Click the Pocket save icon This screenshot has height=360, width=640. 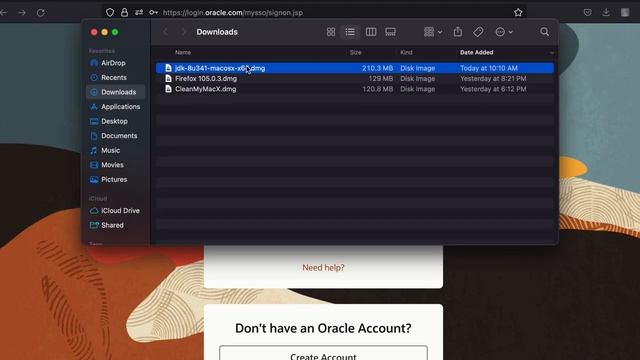[x=587, y=13]
